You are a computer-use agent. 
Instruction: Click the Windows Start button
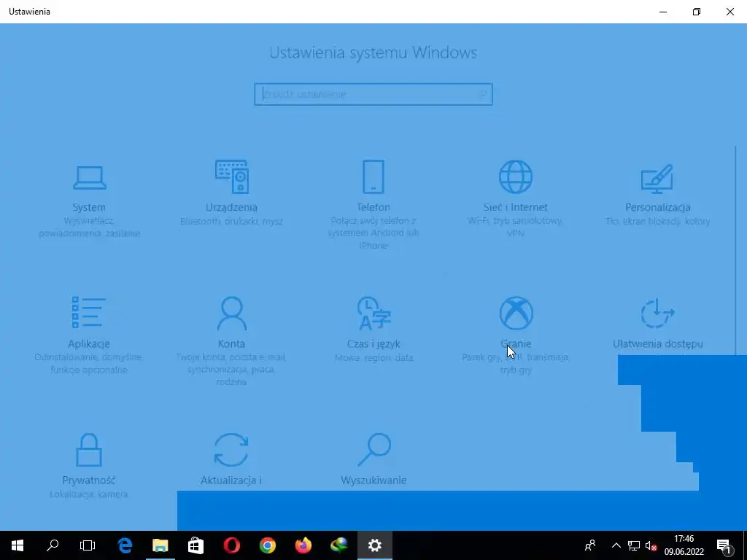18,545
